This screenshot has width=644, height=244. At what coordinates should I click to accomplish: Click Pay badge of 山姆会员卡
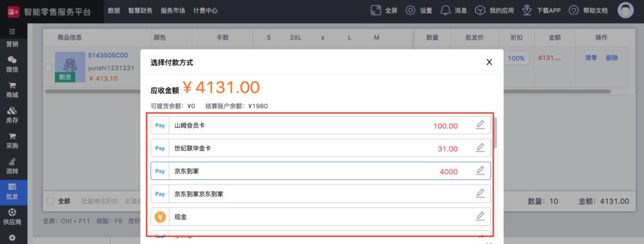click(160, 125)
